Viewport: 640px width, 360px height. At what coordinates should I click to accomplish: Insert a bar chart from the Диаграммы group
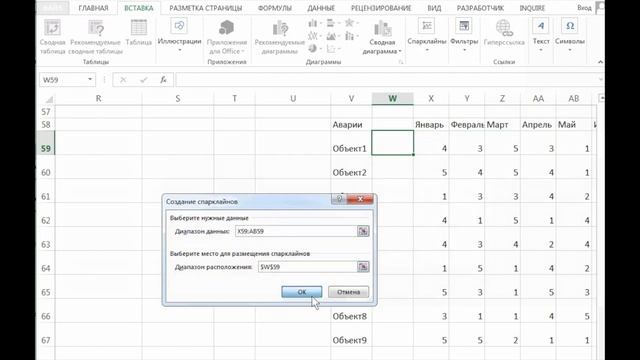(x=333, y=23)
